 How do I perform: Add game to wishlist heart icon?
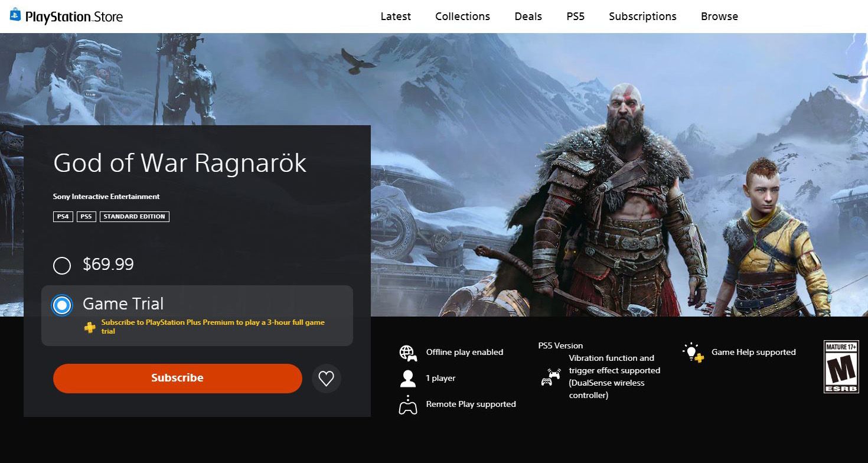(x=327, y=378)
